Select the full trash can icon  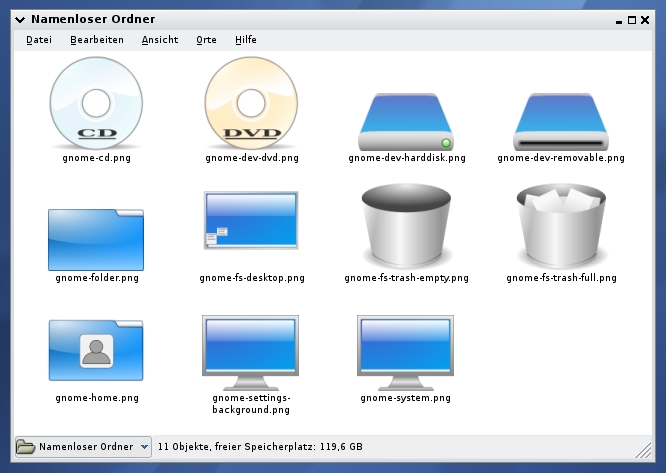[561, 226]
